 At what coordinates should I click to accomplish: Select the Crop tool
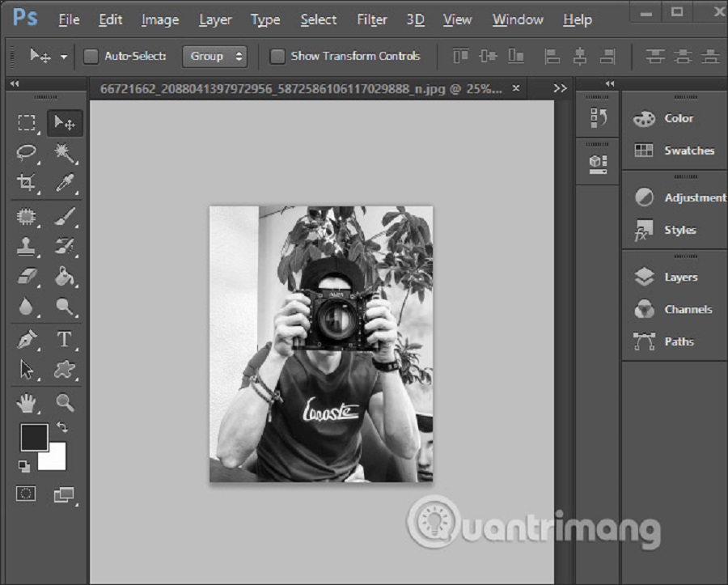[27, 184]
